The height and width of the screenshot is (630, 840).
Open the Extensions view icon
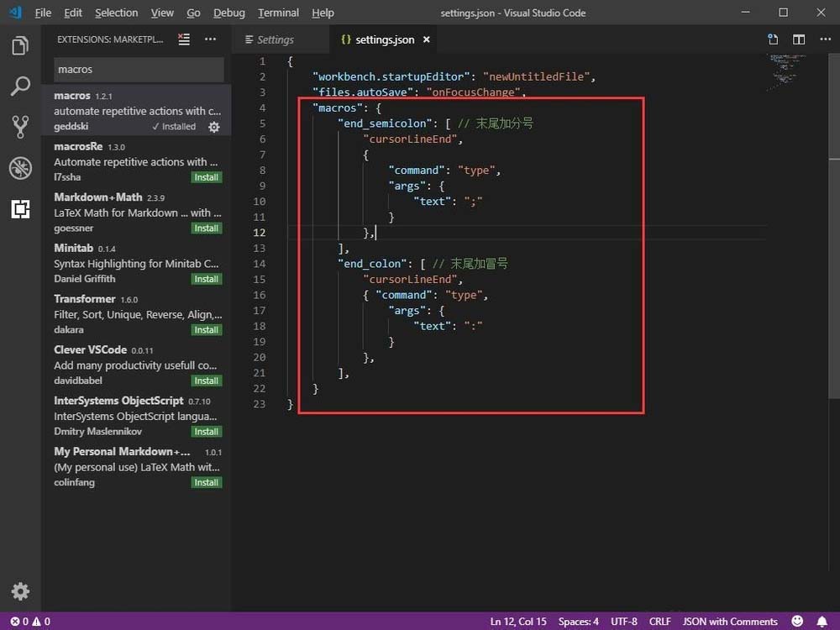point(20,209)
